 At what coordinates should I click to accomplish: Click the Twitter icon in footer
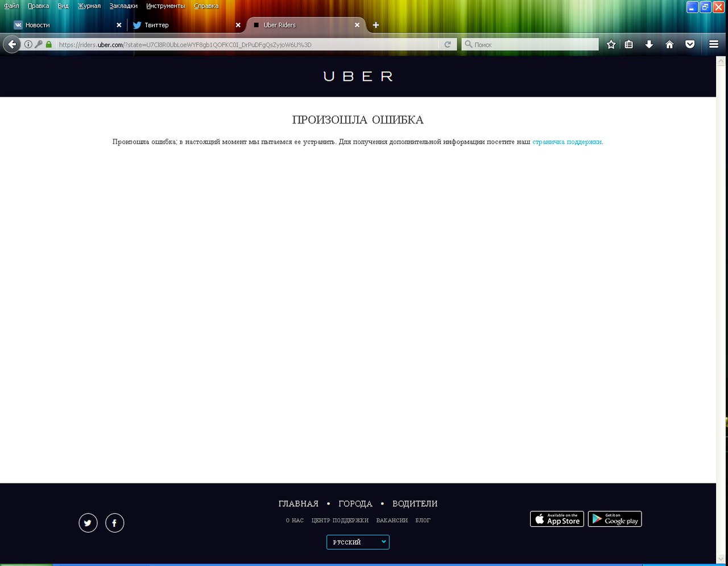[x=88, y=523]
